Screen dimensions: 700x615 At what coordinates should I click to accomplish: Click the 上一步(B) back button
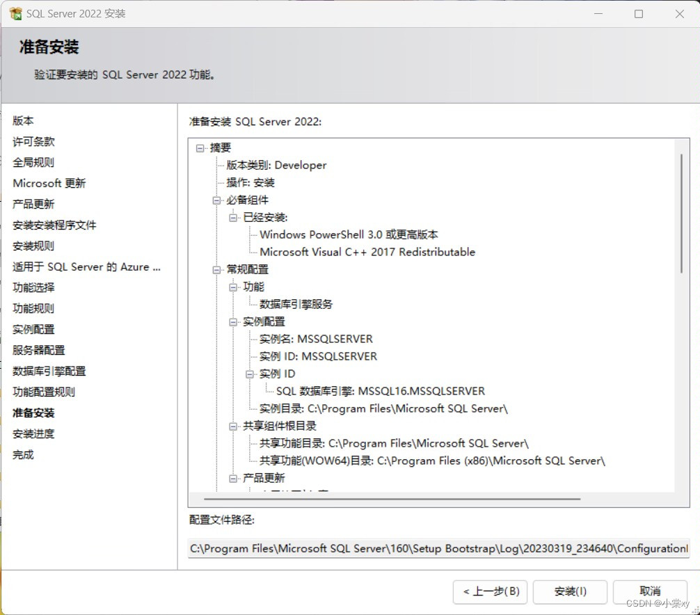tap(490, 592)
